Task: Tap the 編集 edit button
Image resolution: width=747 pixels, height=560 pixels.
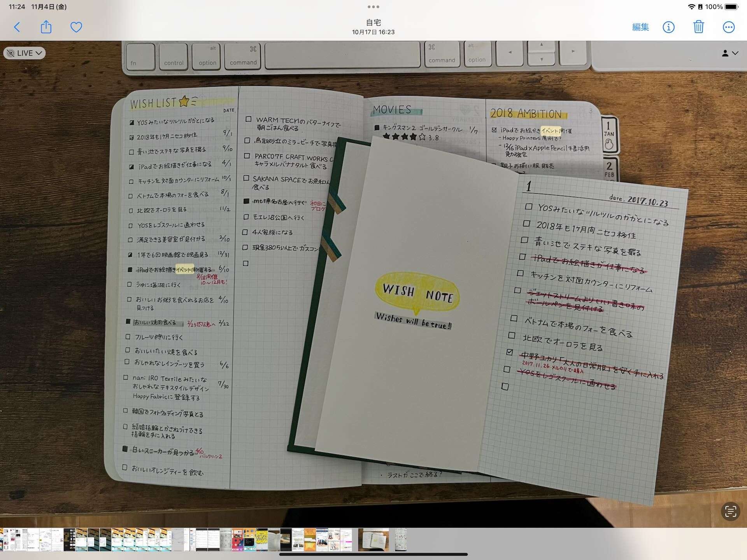Action: tap(640, 27)
